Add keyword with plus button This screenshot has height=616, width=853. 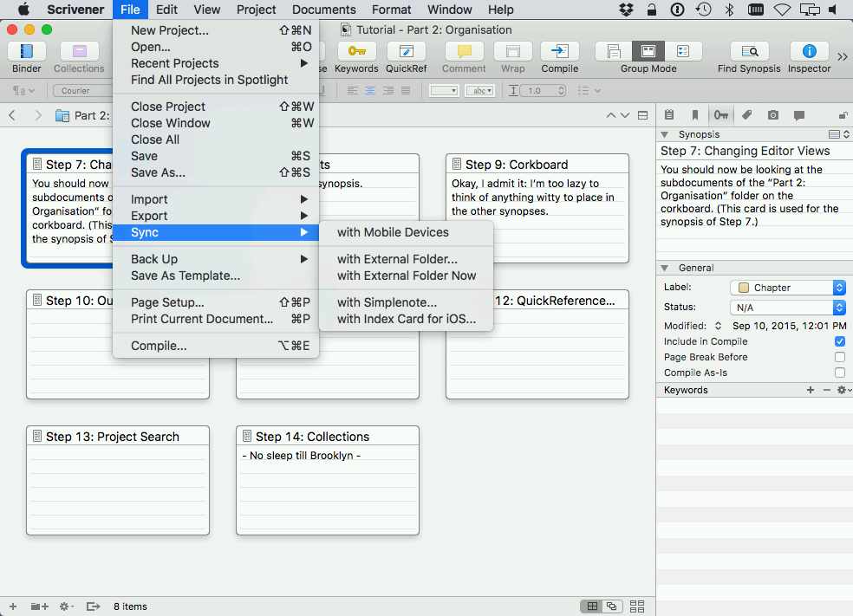811,391
